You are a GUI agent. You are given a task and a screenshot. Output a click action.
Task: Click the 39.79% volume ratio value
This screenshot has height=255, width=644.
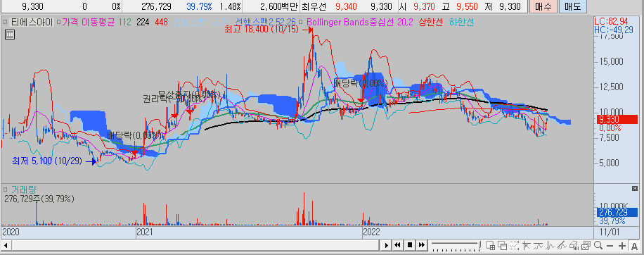coord(199,6)
